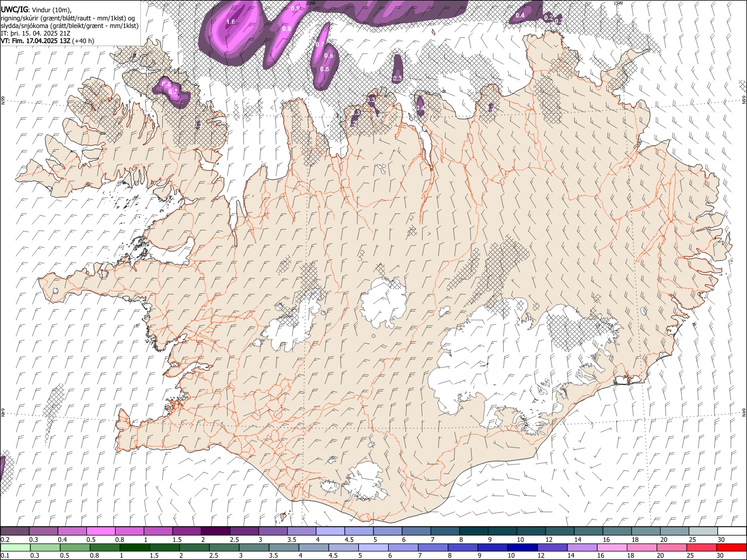Select the 20W longitude label
747x560 pixels.
(x=310, y=3)
